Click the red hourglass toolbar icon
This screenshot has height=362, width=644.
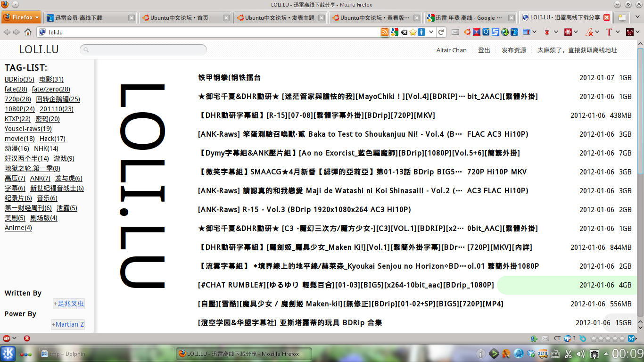click(477, 32)
